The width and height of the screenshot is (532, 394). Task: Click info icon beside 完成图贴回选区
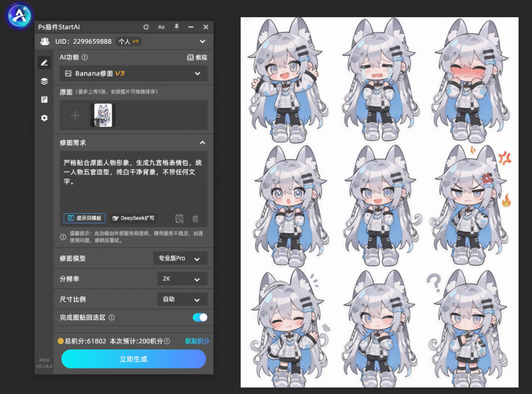(x=112, y=317)
